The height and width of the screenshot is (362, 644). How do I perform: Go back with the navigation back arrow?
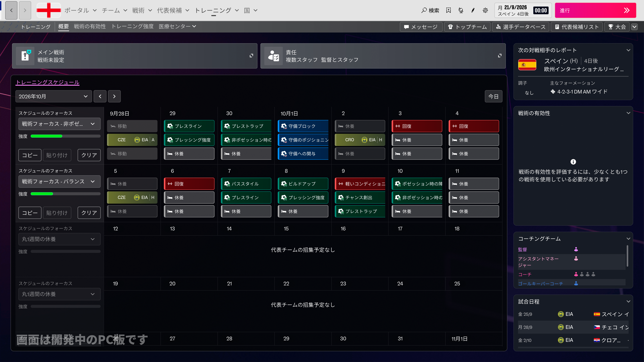(11, 10)
